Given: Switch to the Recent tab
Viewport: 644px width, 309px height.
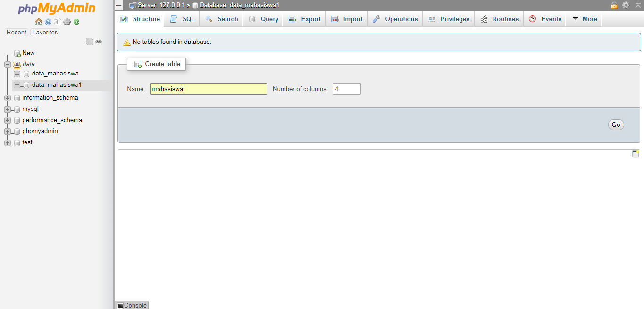Looking at the screenshot, I should coord(16,32).
